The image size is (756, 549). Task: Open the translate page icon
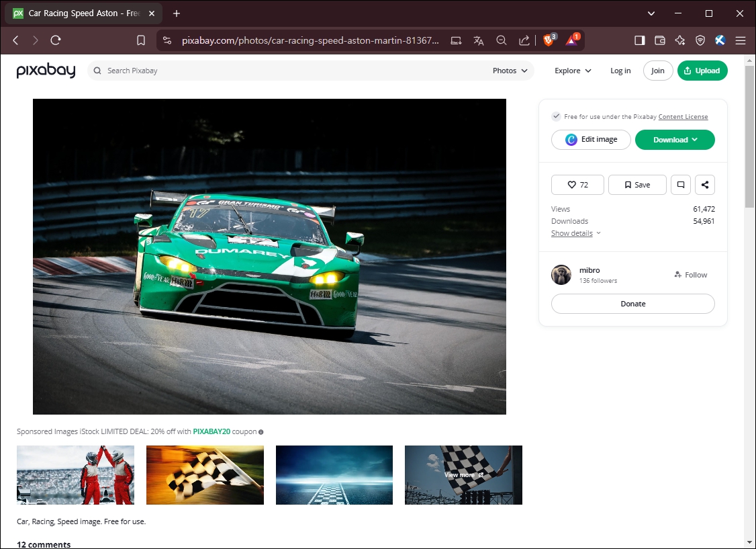coord(478,40)
